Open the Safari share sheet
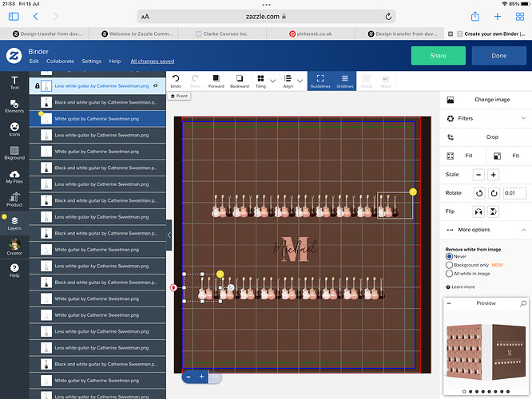This screenshot has height=399, width=532. coord(475,16)
